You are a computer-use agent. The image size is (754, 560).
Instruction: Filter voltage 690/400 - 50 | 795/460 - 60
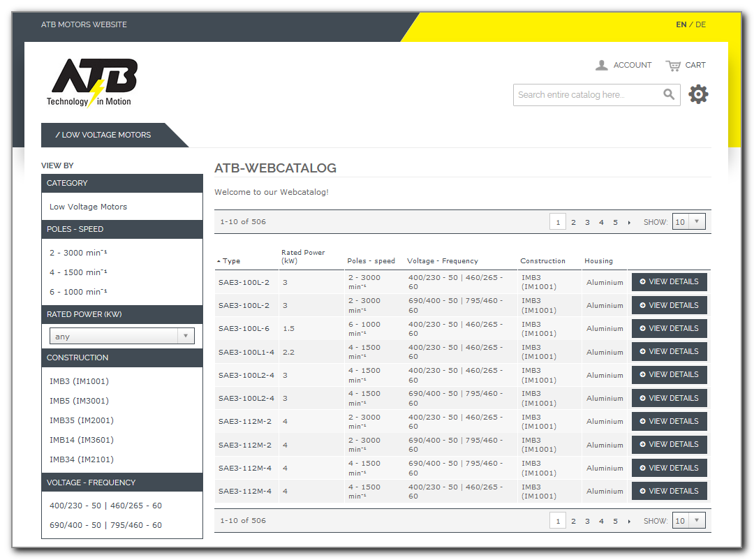[105, 525]
